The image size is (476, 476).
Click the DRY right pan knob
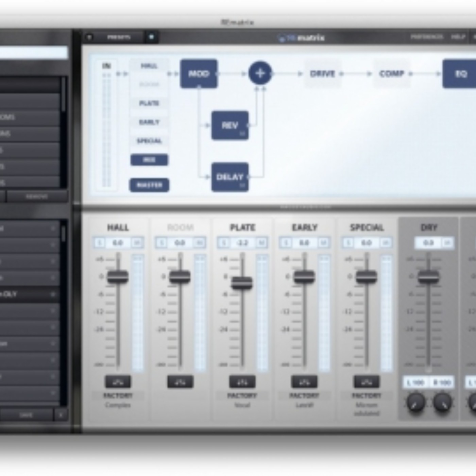[442, 402]
